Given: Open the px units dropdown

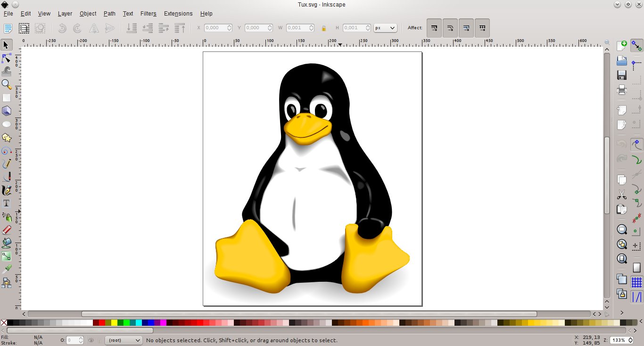Looking at the screenshot, I should [385, 28].
